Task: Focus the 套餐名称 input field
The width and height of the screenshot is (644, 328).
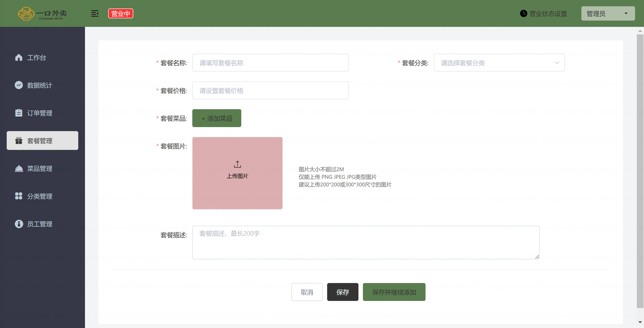Action: tap(271, 63)
